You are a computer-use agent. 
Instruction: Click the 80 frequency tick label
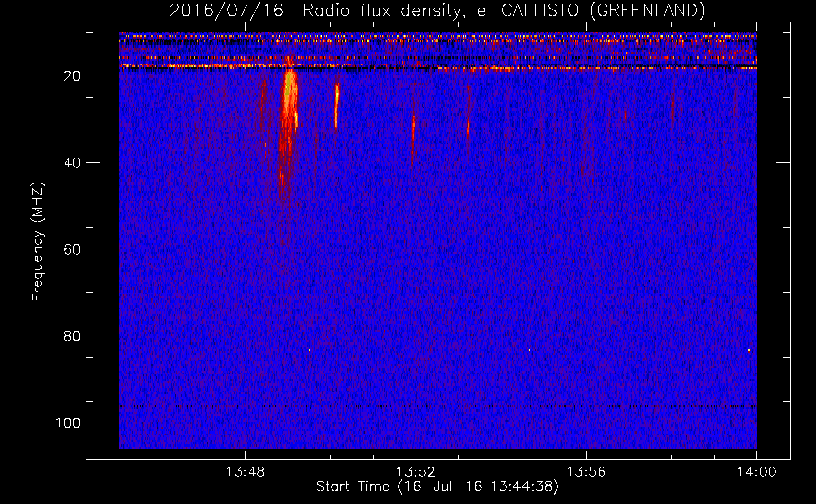[x=72, y=336]
